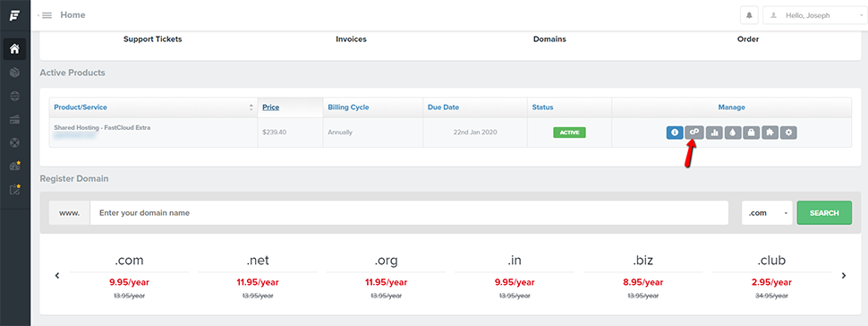Sort the table by Price

tap(290, 107)
